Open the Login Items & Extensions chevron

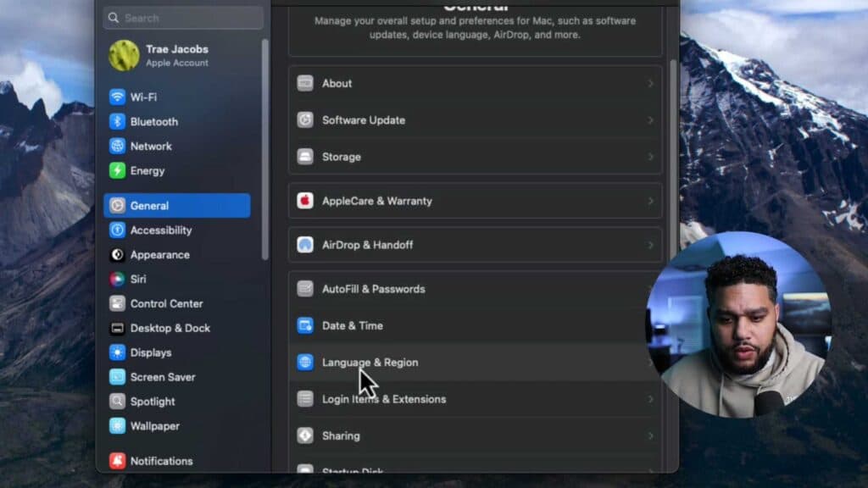650,399
